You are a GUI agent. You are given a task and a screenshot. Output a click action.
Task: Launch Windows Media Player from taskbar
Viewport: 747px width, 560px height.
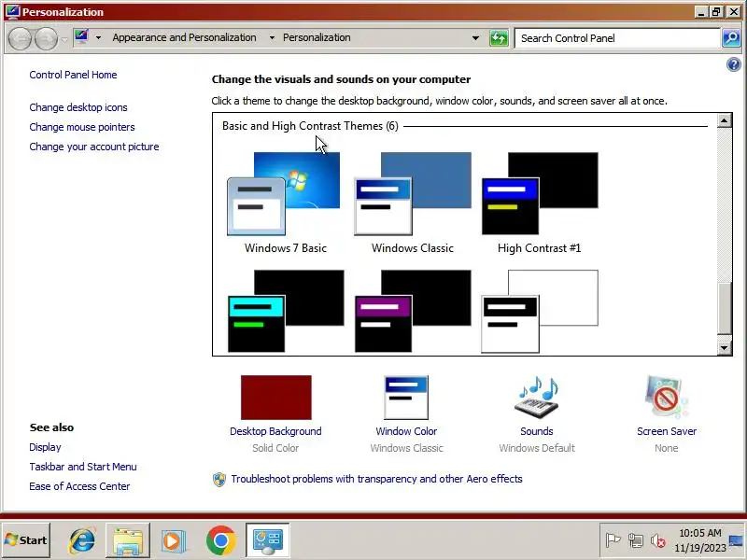point(173,540)
